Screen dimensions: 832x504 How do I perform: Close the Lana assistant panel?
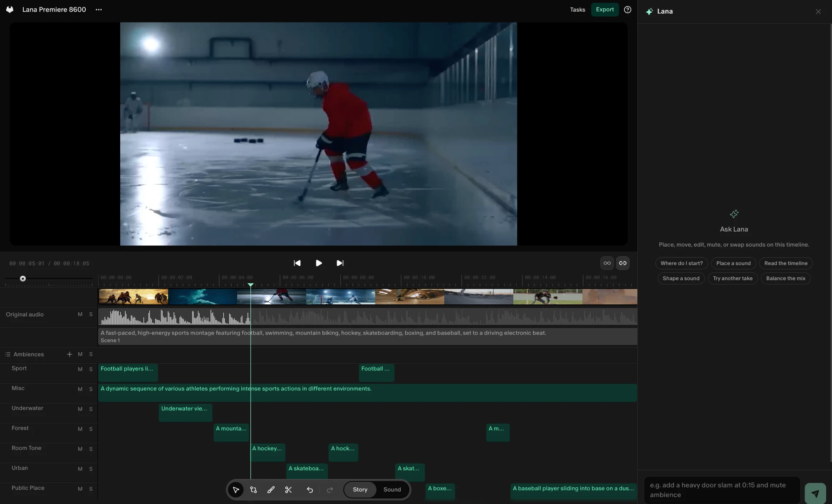[x=818, y=12]
